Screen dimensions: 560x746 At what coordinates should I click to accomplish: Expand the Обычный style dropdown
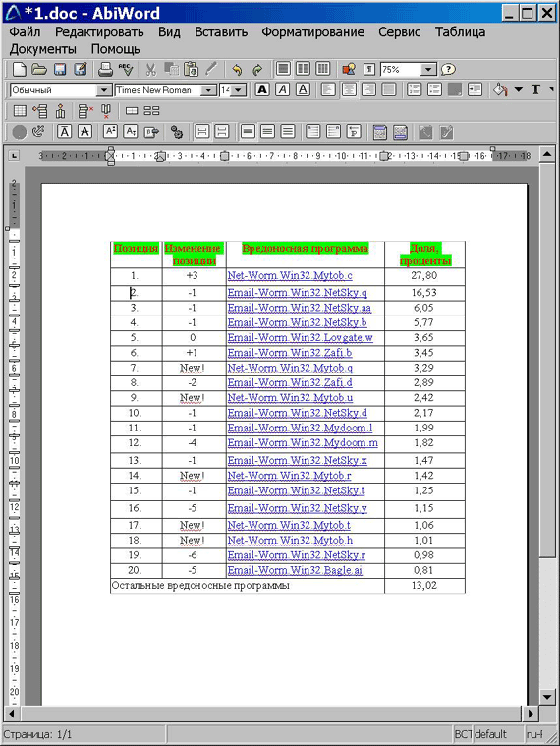(103, 89)
